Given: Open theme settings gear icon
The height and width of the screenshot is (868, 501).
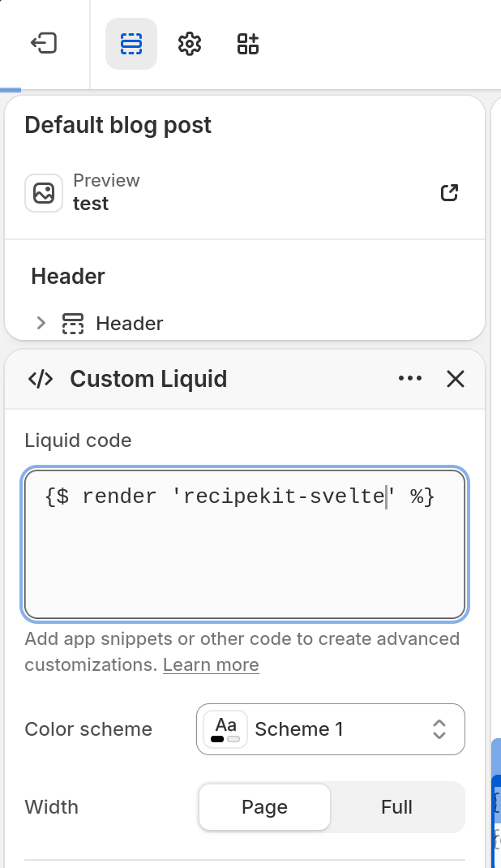Looking at the screenshot, I should (x=190, y=44).
